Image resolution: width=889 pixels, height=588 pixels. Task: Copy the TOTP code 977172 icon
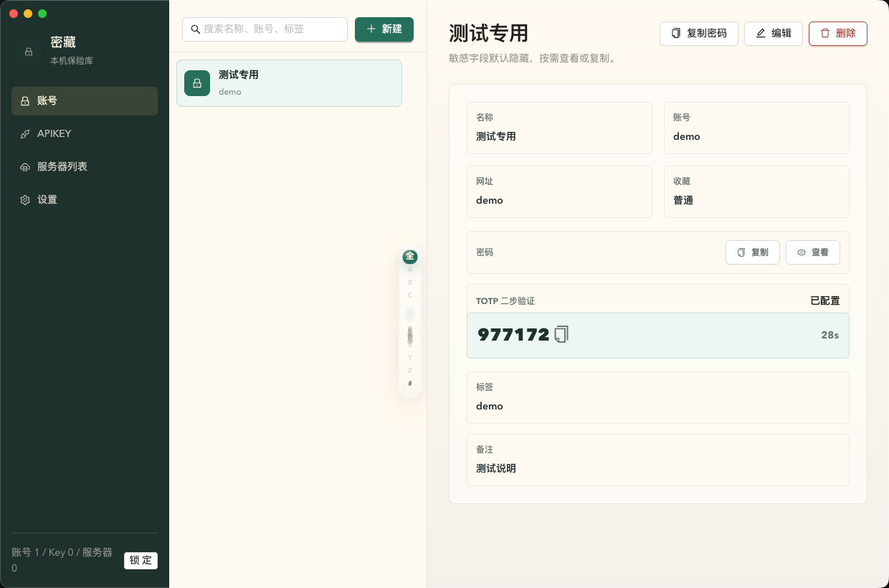click(561, 334)
